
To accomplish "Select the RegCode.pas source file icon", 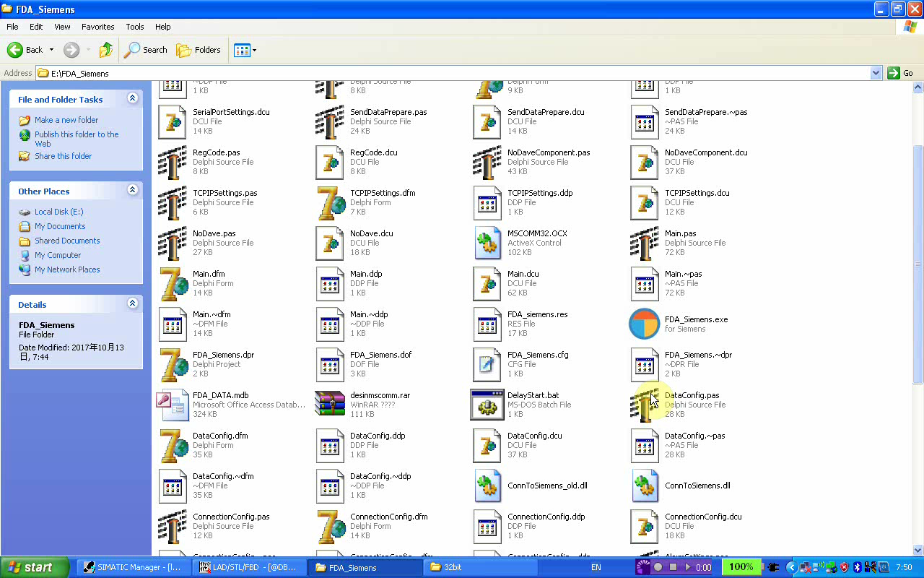I will (x=173, y=162).
